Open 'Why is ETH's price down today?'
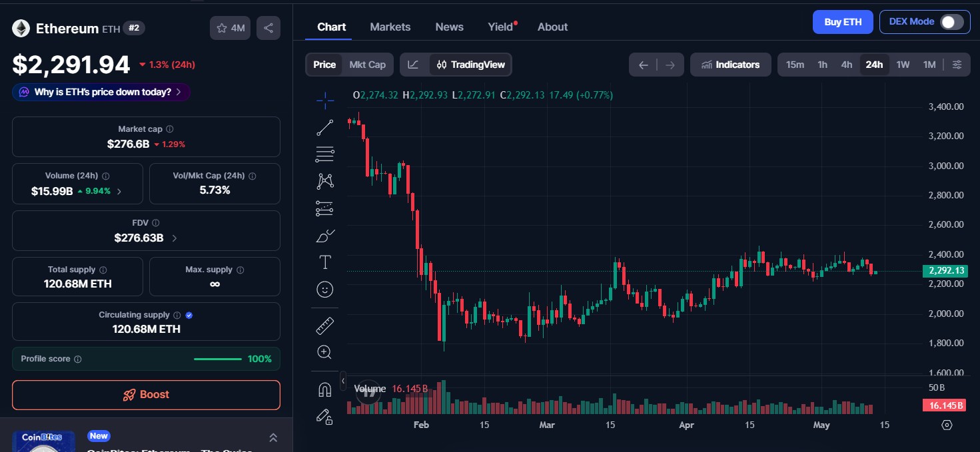This screenshot has width=980, height=452. click(101, 92)
